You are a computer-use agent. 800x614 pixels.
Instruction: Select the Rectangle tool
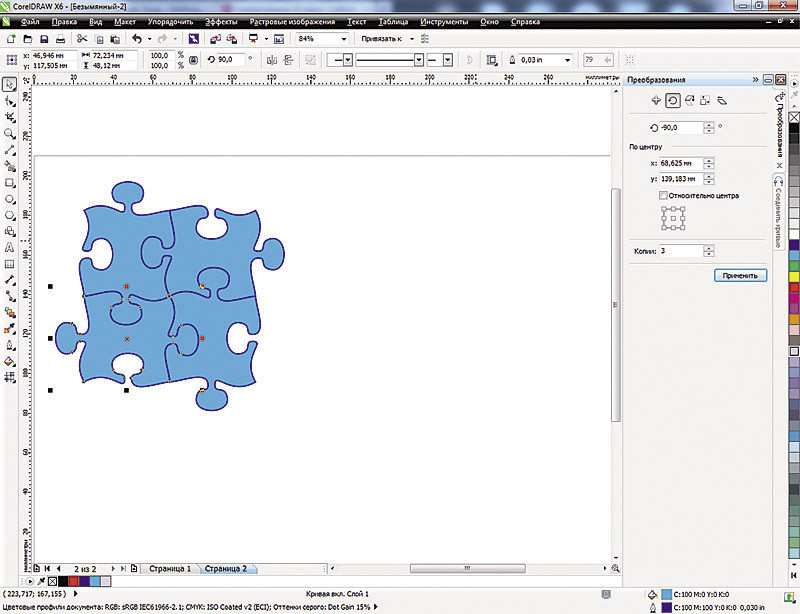(10, 183)
